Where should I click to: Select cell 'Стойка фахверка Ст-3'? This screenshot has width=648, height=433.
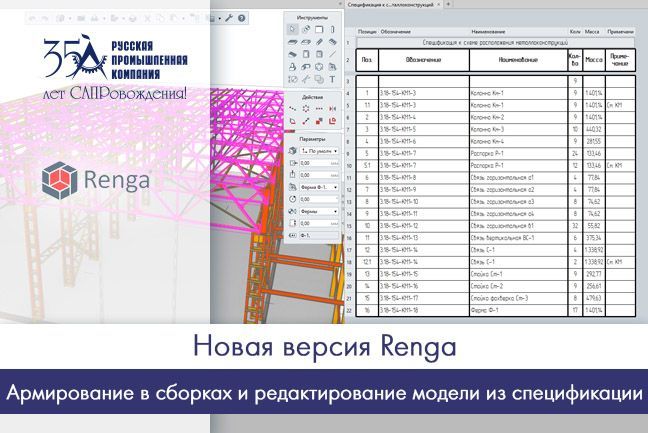coord(519,298)
